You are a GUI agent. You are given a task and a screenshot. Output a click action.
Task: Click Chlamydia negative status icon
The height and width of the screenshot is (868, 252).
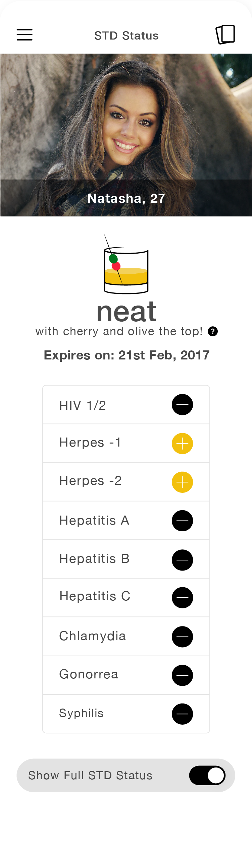182,637
